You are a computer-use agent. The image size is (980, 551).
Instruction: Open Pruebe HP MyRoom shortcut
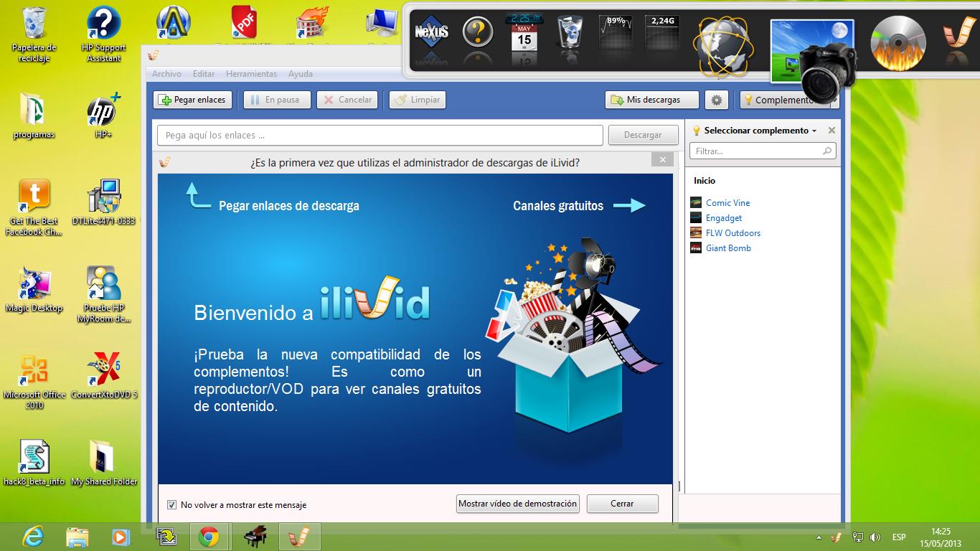point(103,295)
